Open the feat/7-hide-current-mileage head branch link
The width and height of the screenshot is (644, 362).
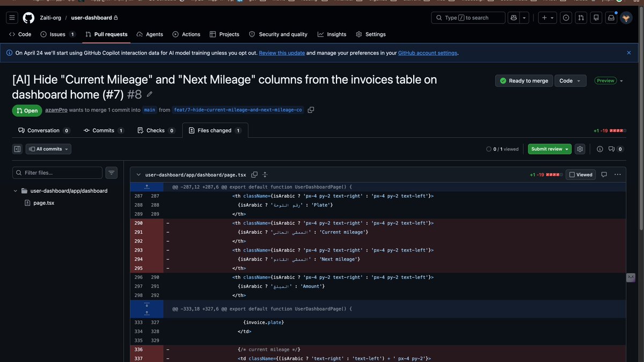pos(238,110)
